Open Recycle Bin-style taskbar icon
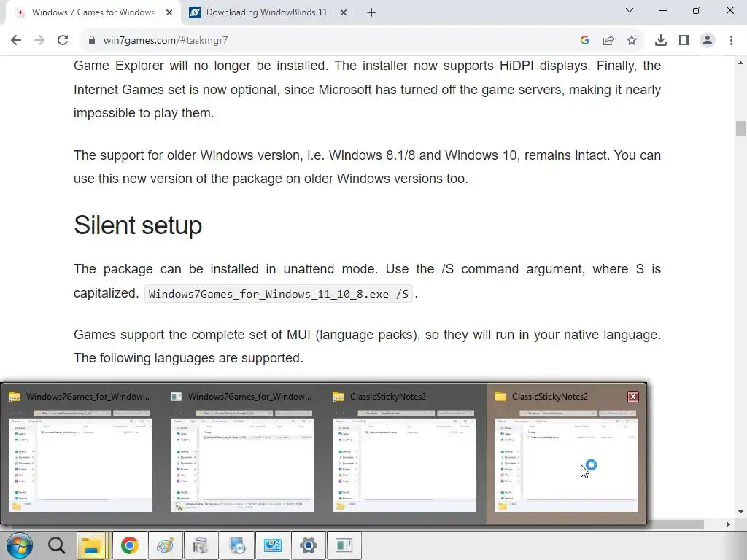The height and width of the screenshot is (560, 747). tap(201, 545)
